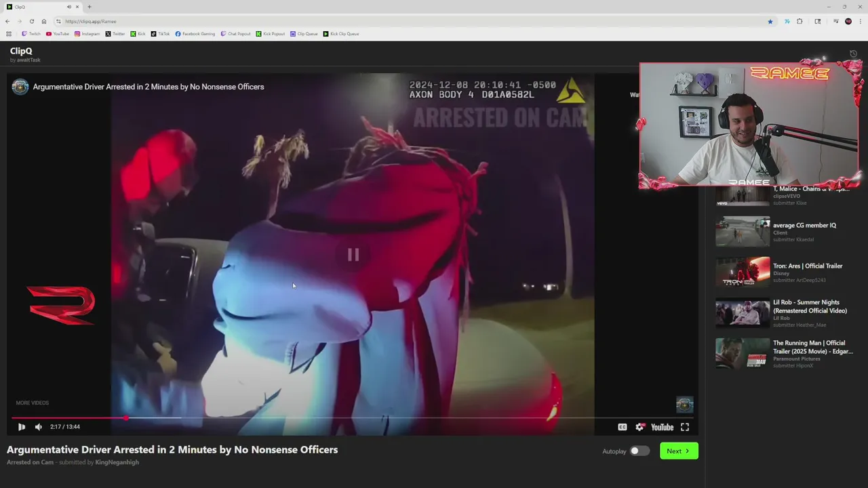The width and height of the screenshot is (868, 488).
Task: Open video on YouTube logo
Action: [x=662, y=427]
